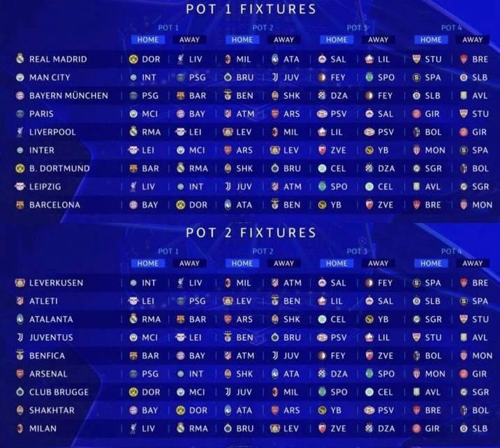Click the crest beside CLUB BRUGGE row label
Viewport: 500px width, 448px height.
click(x=20, y=392)
